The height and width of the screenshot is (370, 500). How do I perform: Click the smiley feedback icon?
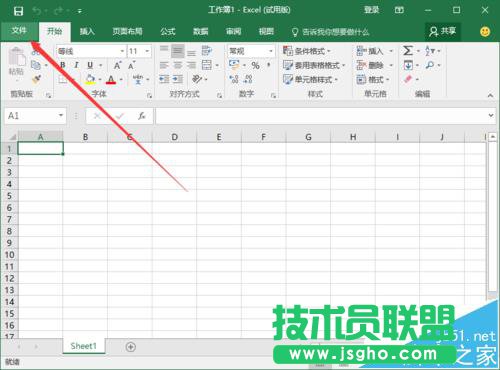pos(485,32)
